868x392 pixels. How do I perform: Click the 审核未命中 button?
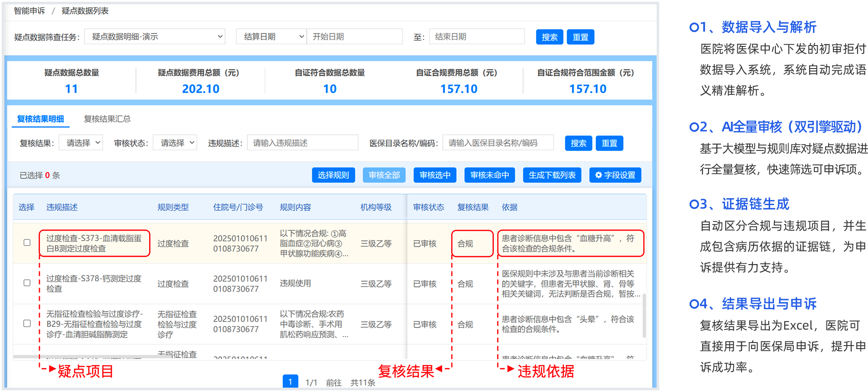[489, 175]
